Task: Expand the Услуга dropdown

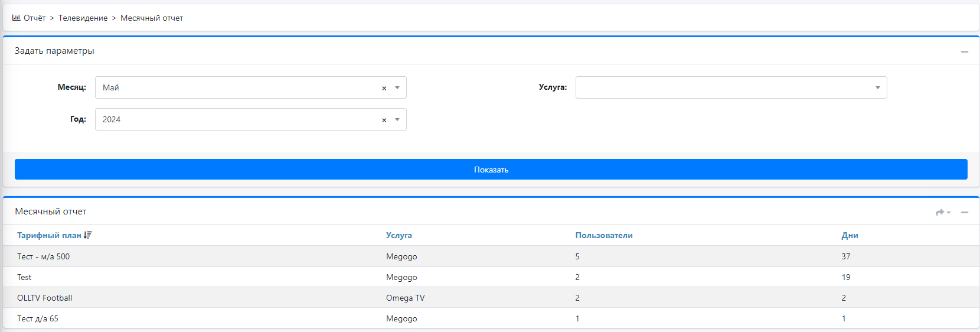Action: 877,87
